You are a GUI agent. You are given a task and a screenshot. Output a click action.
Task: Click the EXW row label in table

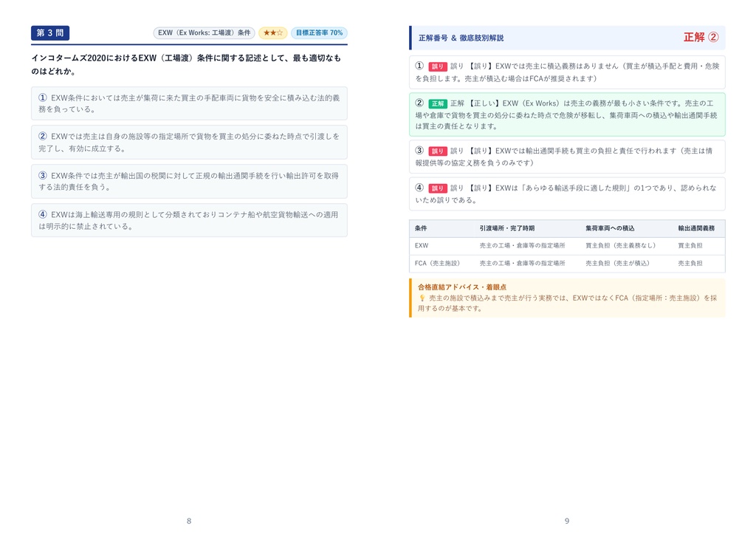(x=422, y=245)
